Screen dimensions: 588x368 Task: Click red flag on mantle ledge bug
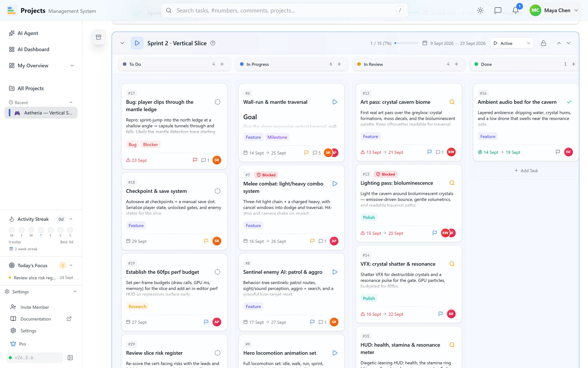coord(195,160)
